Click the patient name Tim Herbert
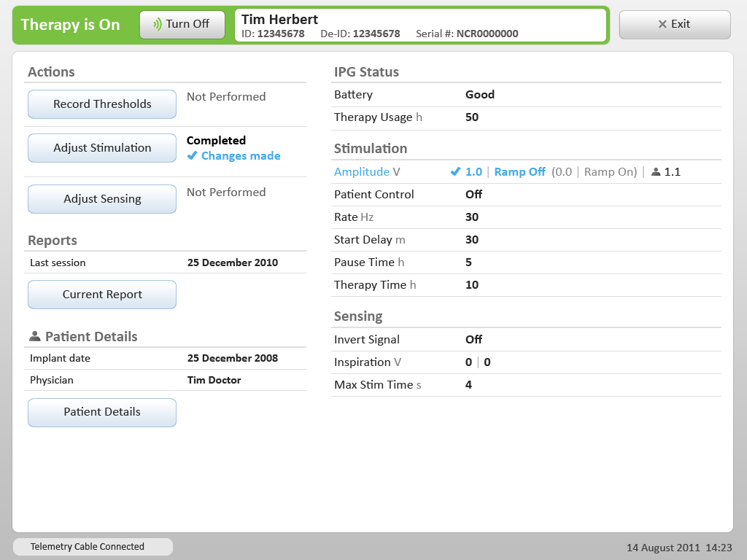 tap(279, 20)
